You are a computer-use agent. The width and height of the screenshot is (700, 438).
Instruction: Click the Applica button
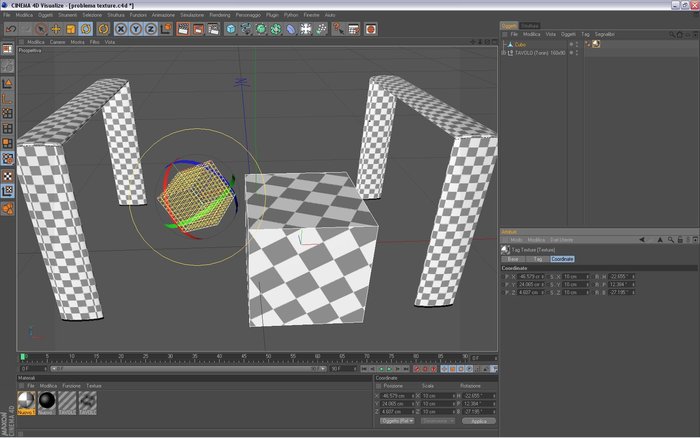(x=479, y=421)
